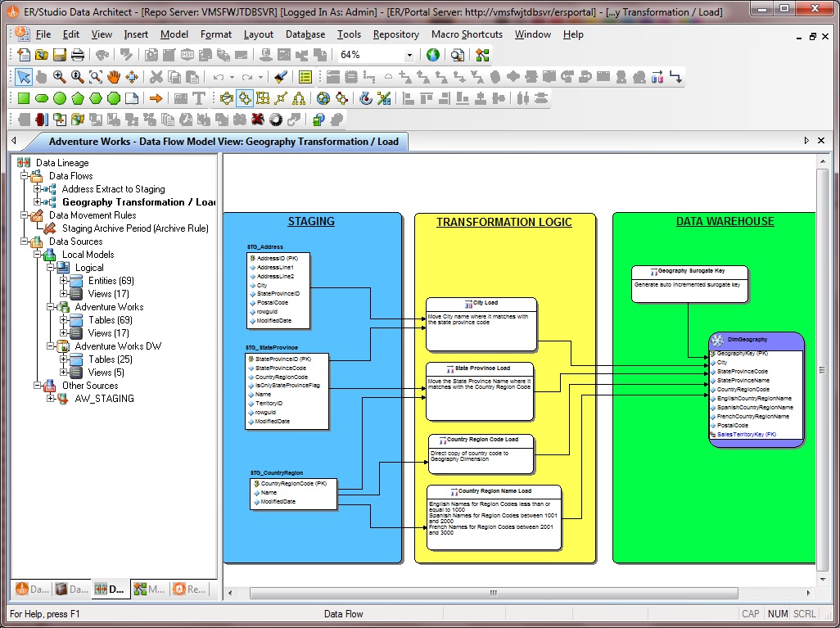Expand the Tables (25) node
The width and height of the screenshot is (840, 628).
point(63,359)
